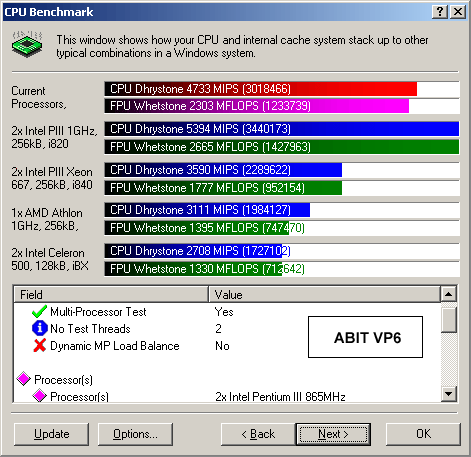Click the red CPU Dhrystone 4733 MIPS bar
This screenshot has width=471, height=457.
[x=261, y=89]
